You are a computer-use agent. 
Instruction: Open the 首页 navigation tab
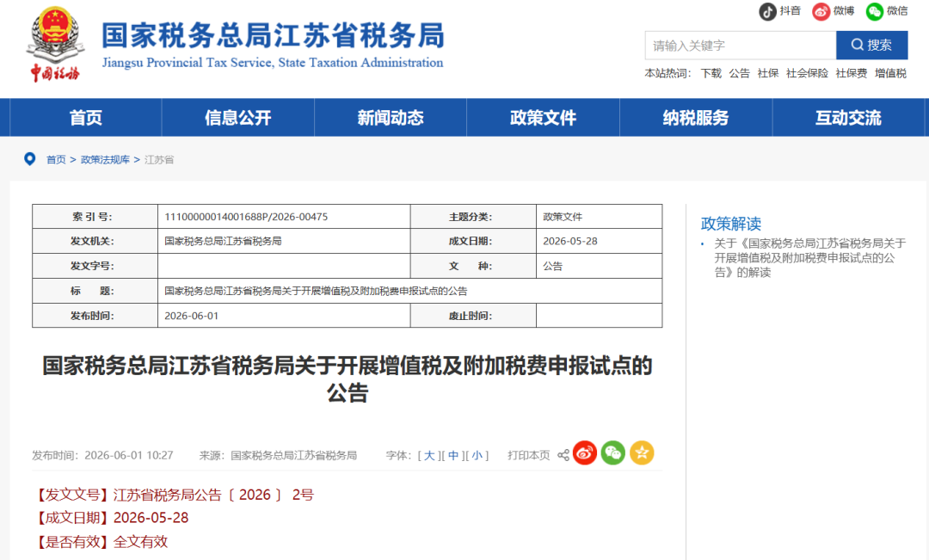pyautogui.click(x=86, y=117)
